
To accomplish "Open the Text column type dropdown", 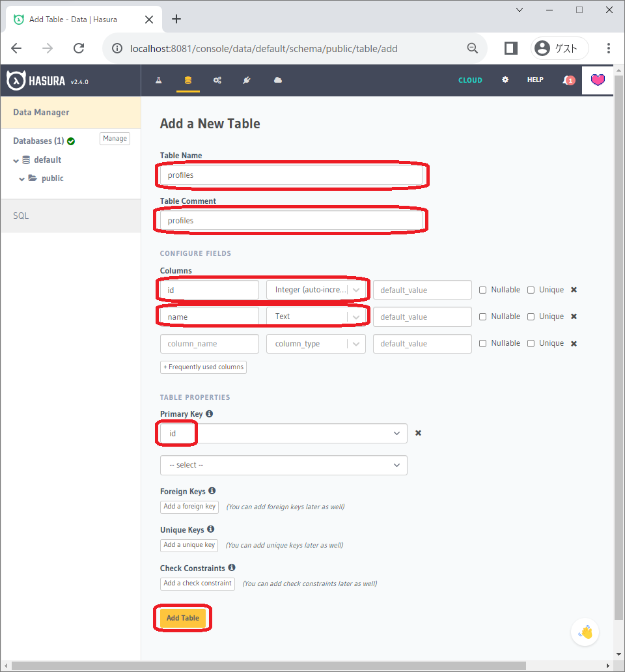I will [316, 316].
